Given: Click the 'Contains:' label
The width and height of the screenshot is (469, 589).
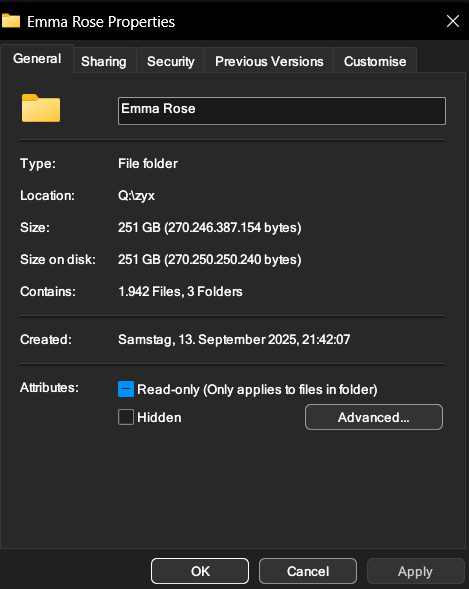Looking at the screenshot, I should point(48,291).
